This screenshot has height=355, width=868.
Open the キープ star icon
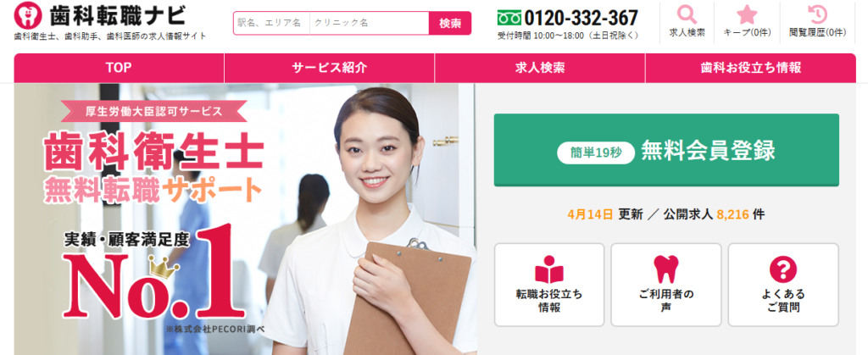[746, 15]
